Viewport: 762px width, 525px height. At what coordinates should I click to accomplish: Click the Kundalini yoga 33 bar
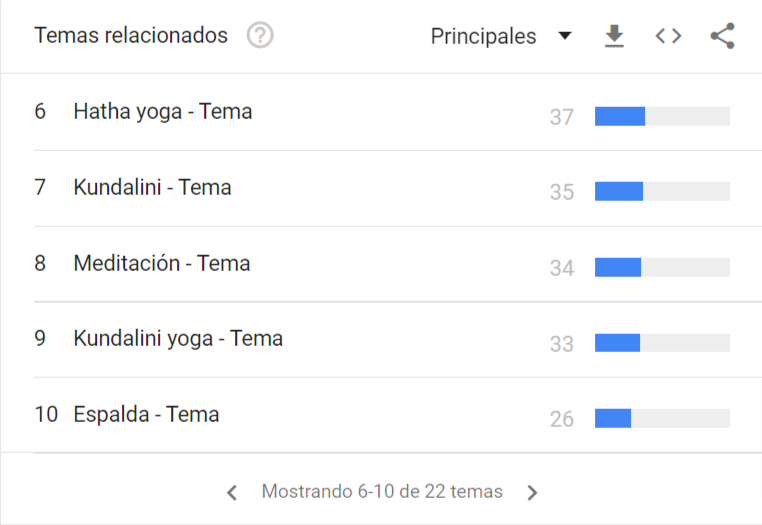662,343
